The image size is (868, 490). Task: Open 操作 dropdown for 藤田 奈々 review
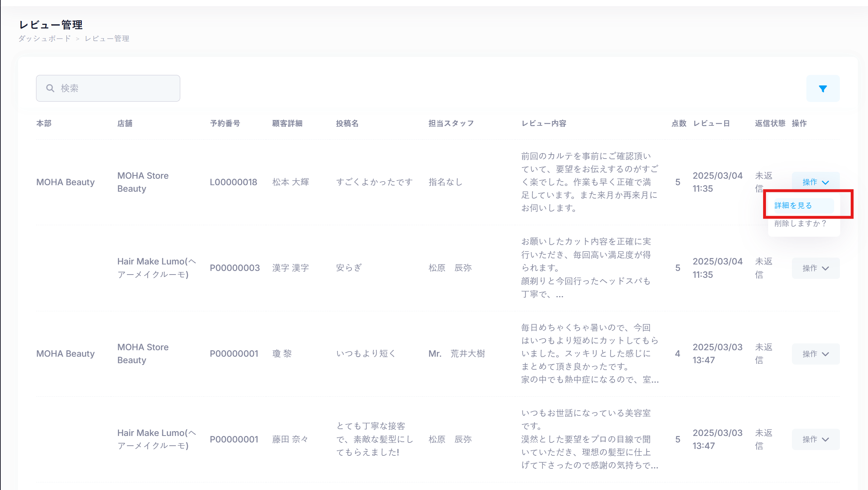pyautogui.click(x=815, y=439)
